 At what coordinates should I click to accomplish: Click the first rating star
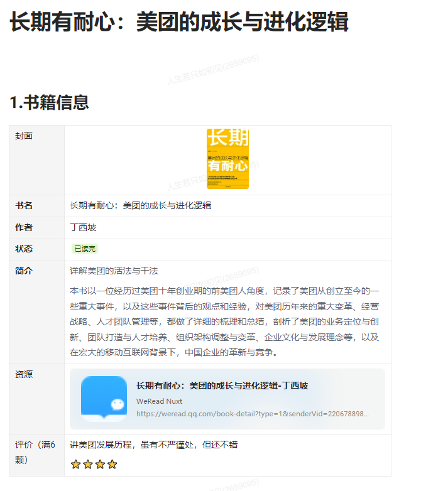pos(75,465)
